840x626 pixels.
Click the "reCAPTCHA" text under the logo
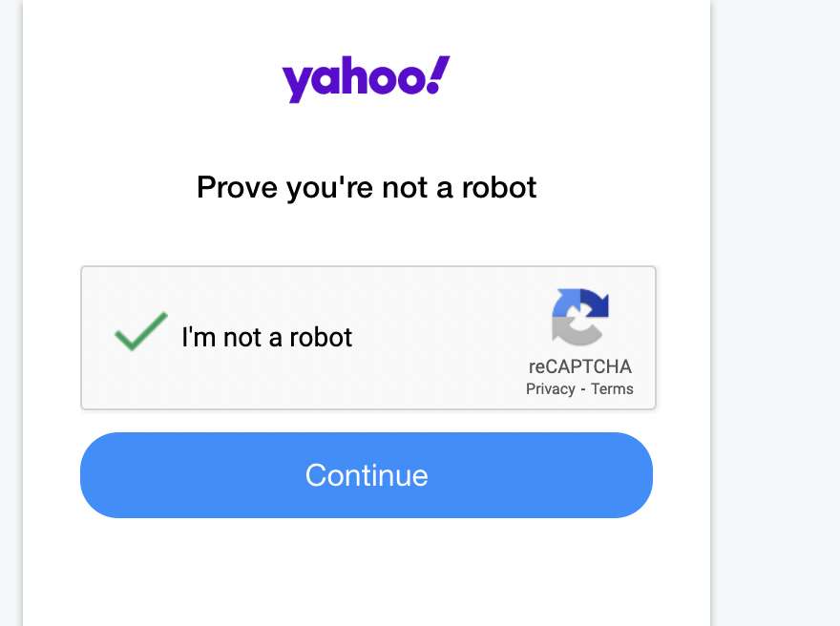tap(579, 366)
